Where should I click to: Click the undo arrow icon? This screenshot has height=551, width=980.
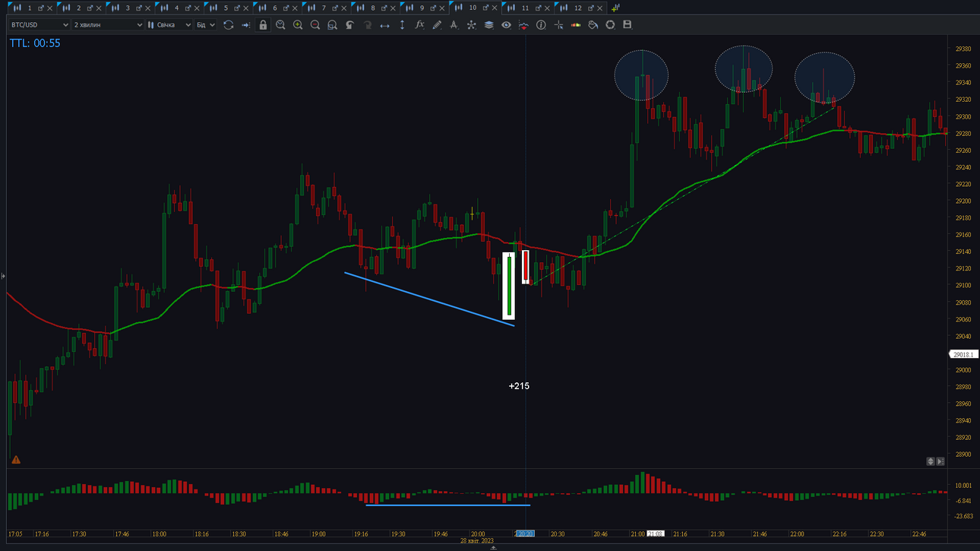point(349,25)
